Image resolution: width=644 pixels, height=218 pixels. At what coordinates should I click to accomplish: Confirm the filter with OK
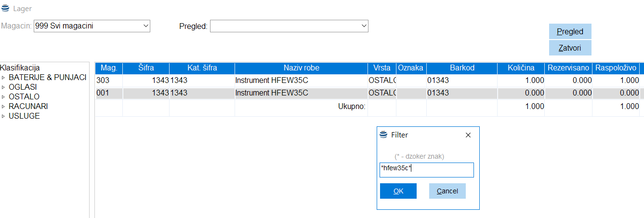click(398, 191)
